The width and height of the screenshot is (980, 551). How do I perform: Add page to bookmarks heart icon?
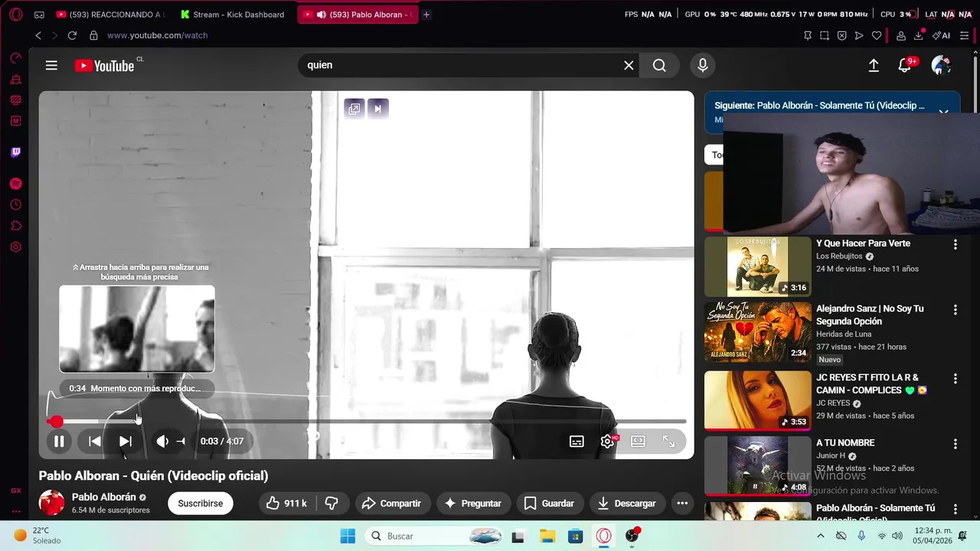pos(877,35)
